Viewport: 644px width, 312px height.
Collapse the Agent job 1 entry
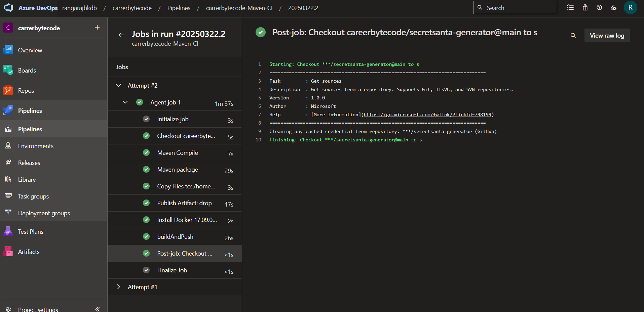point(125,102)
